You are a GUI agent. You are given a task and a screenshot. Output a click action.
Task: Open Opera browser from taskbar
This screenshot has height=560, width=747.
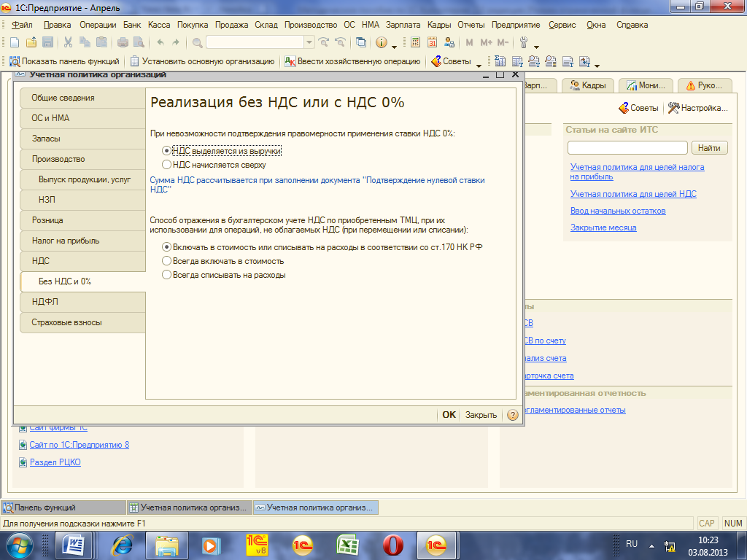click(x=392, y=545)
